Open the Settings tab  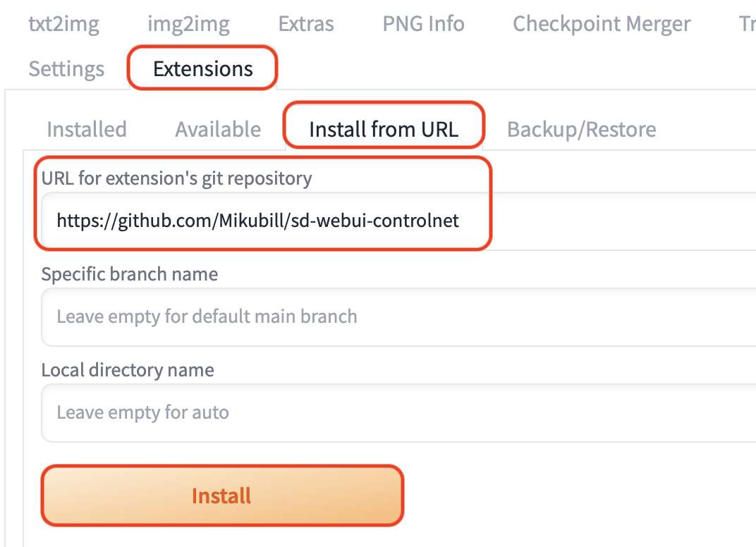click(x=66, y=69)
